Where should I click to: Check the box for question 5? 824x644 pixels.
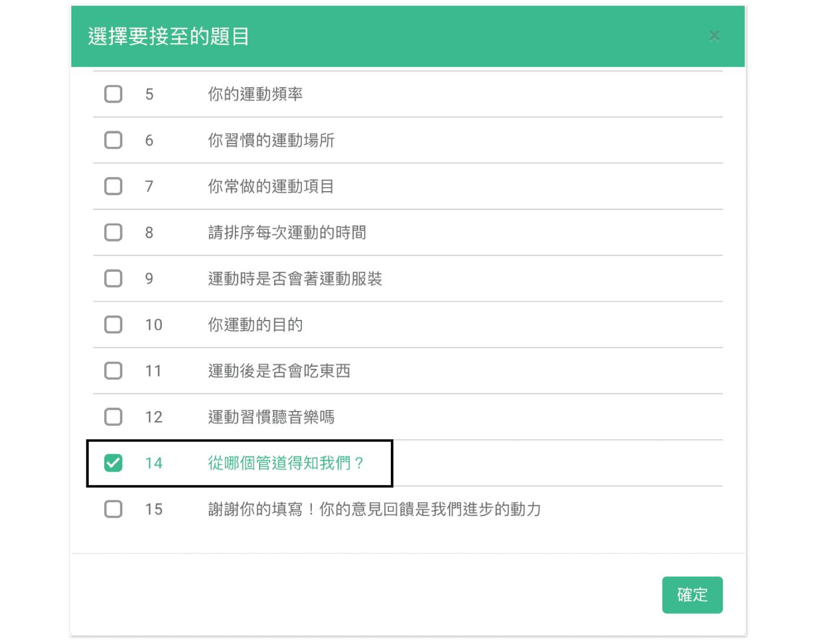point(113,94)
